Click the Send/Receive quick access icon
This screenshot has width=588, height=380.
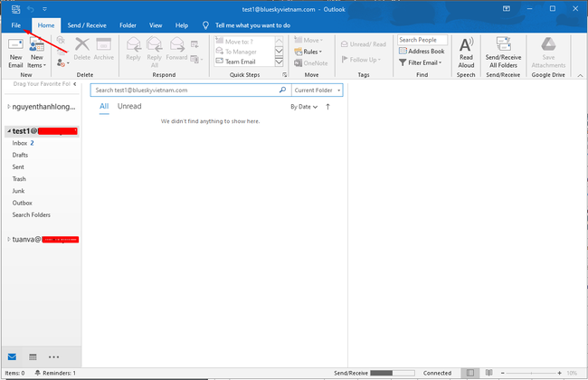point(15,9)
